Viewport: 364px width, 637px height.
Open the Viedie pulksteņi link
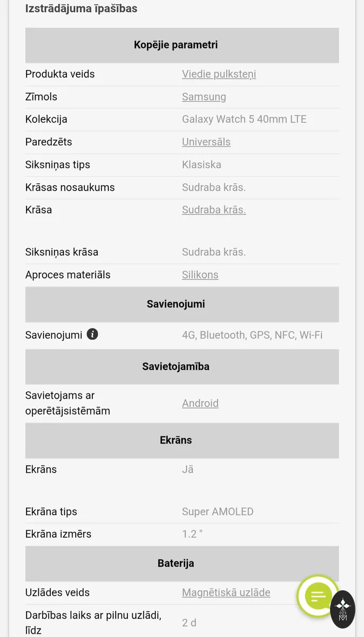point(219,74)
